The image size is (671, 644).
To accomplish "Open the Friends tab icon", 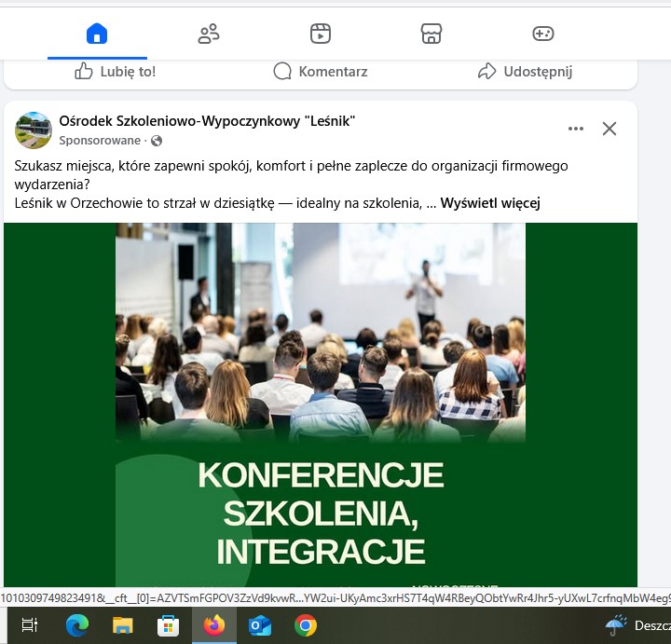I will click(x=209, y=34).
